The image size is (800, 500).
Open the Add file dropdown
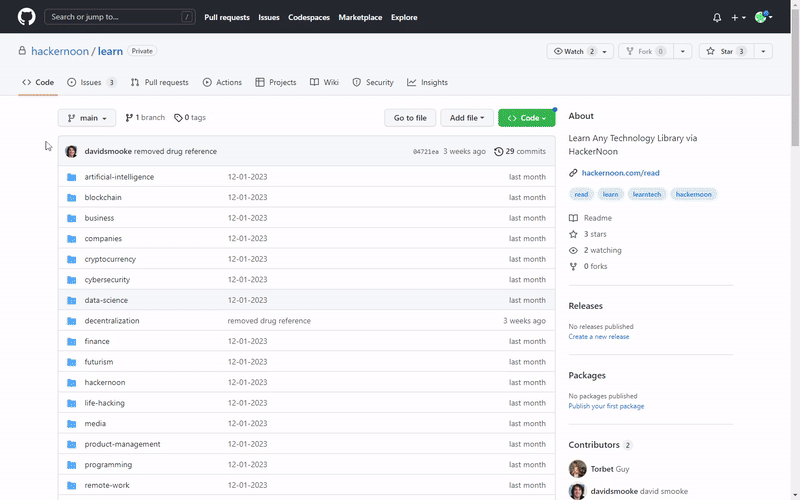(x=467, y=118)
